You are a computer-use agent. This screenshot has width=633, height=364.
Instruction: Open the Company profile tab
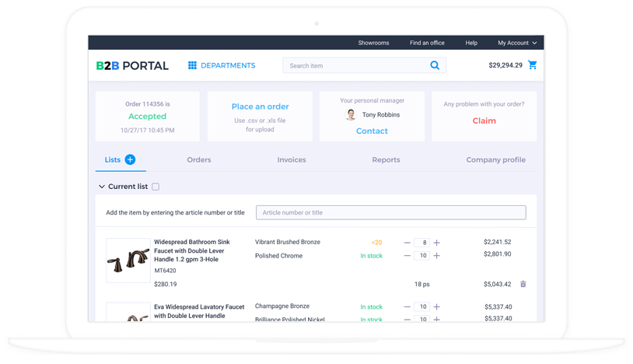pyautogui.click(x=495, y=159)
